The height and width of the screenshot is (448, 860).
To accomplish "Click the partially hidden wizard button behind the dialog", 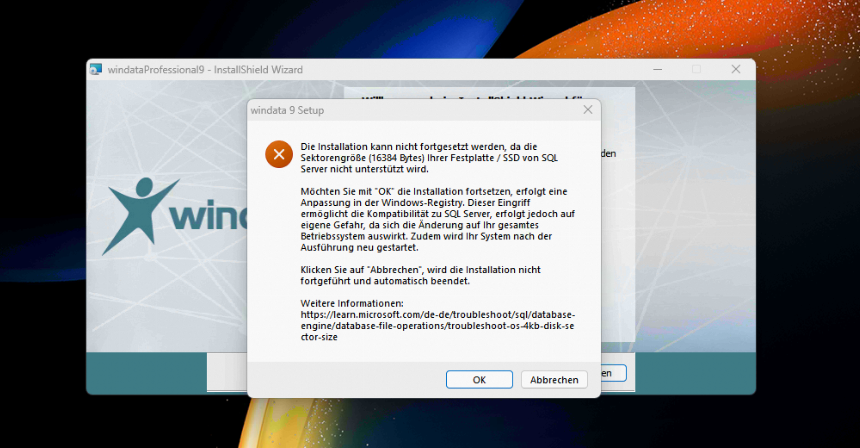I will pos(614,373).
